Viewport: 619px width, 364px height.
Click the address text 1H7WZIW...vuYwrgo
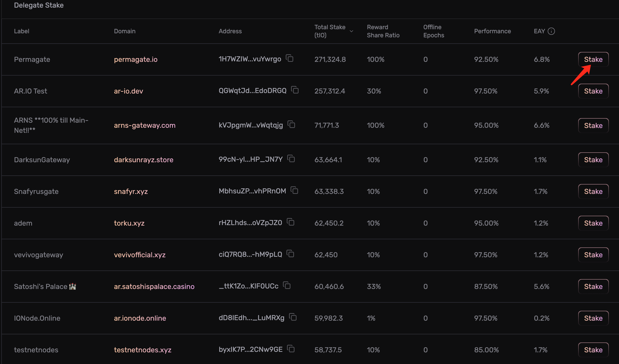coord(250,59)
